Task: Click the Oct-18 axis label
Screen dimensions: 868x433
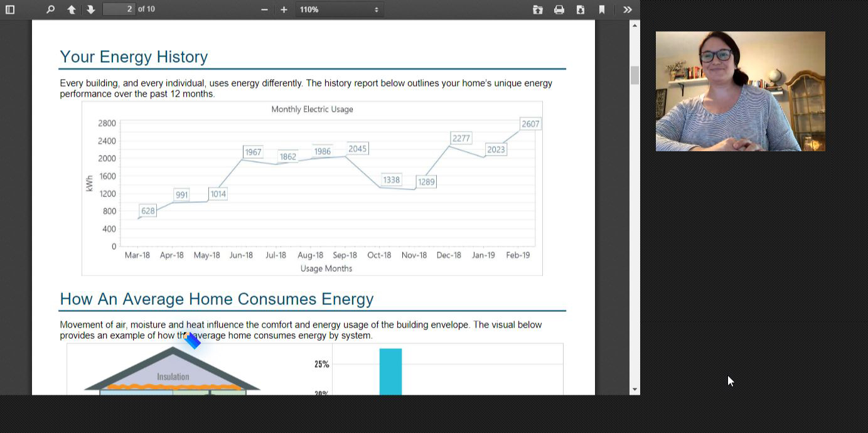Action: pos(379,255)
